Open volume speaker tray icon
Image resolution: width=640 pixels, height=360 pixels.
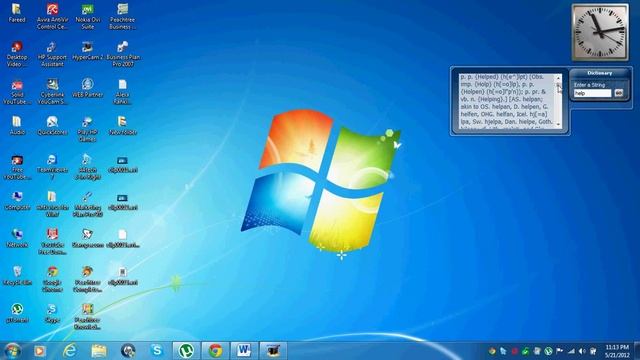pos(582,351)
